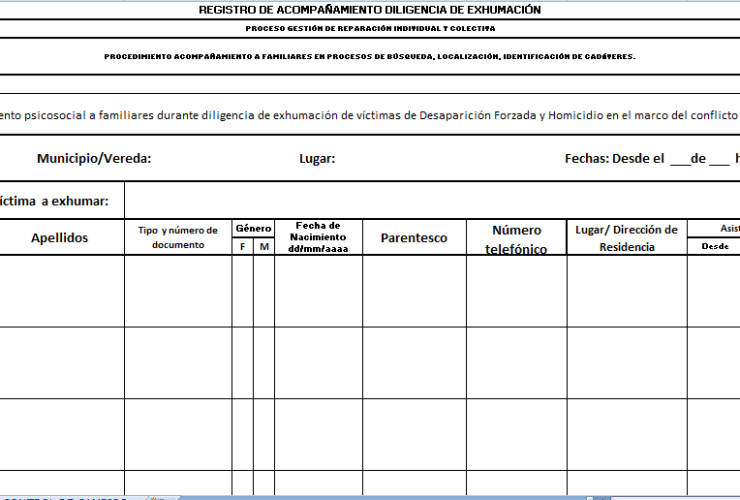
Task: Click the 'F' gender sub-header
Action: tap(243, 246)
